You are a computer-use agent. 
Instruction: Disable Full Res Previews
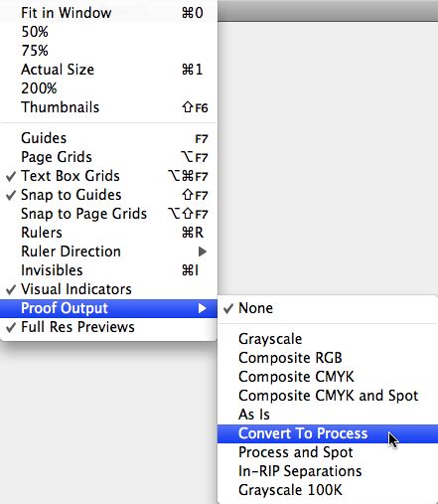(108, 327)
